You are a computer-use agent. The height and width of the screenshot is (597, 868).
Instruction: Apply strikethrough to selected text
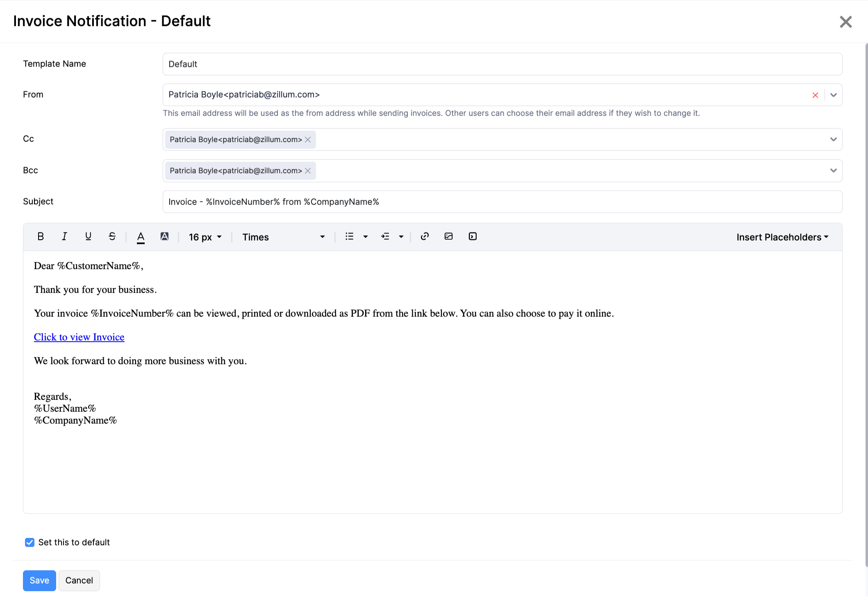click(x=112, y=237)
